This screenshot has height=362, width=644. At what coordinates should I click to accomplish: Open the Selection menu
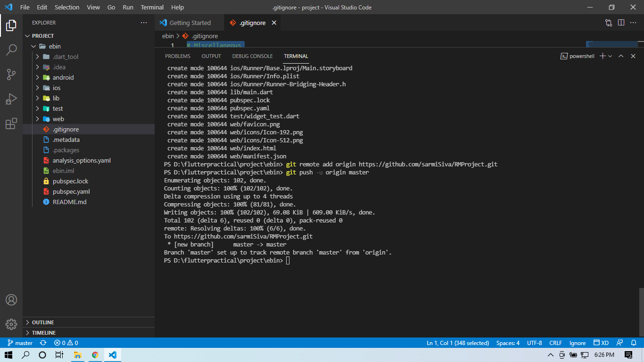(x=67, y=7)
